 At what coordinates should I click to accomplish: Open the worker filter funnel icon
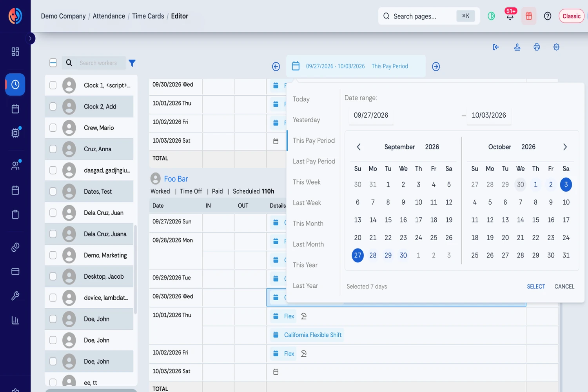(x=132, y=63)
